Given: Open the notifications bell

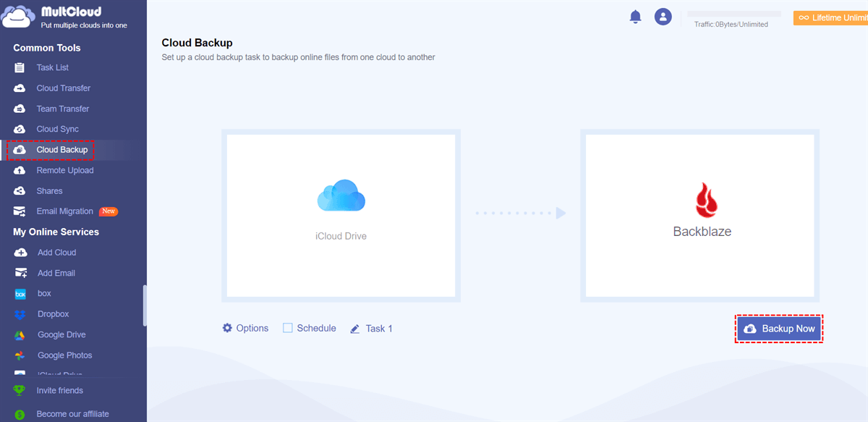Looking at the screenshot, I should [x=636, y=16].
